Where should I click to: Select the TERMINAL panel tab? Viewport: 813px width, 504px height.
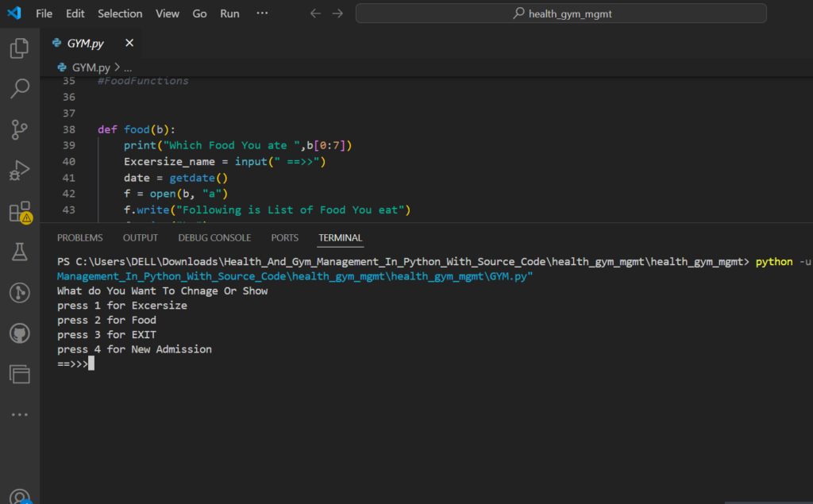[x=340, y=238]
